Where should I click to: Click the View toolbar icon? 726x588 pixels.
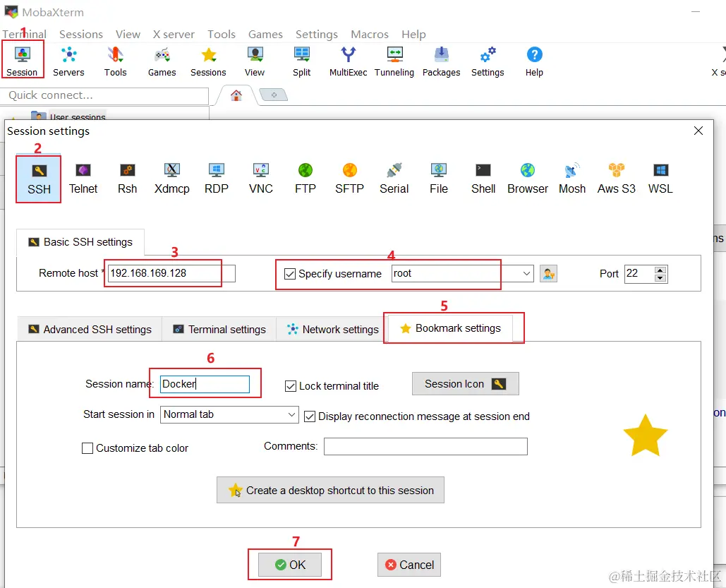[255, 61]
